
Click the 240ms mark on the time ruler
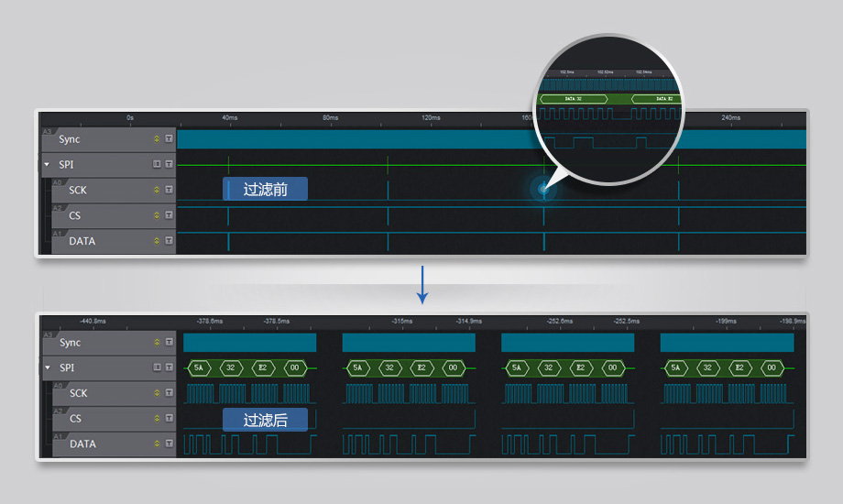click(730, 117)
